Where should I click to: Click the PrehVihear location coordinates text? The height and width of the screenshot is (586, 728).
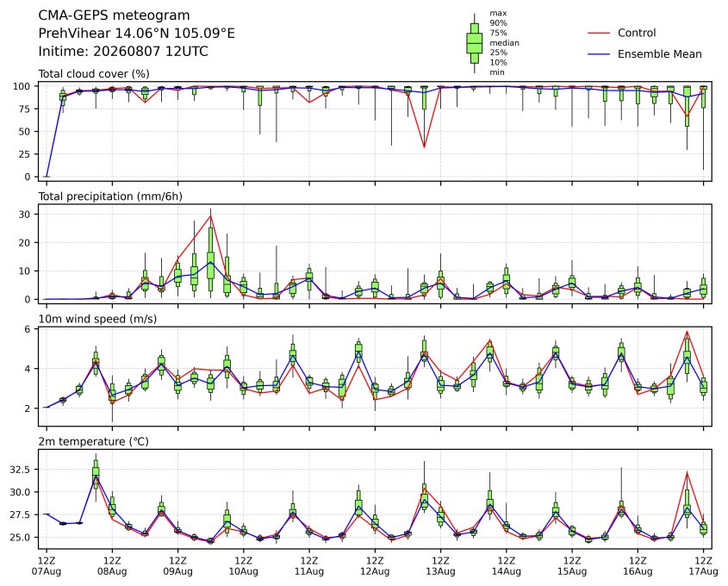tap(136, 34)
